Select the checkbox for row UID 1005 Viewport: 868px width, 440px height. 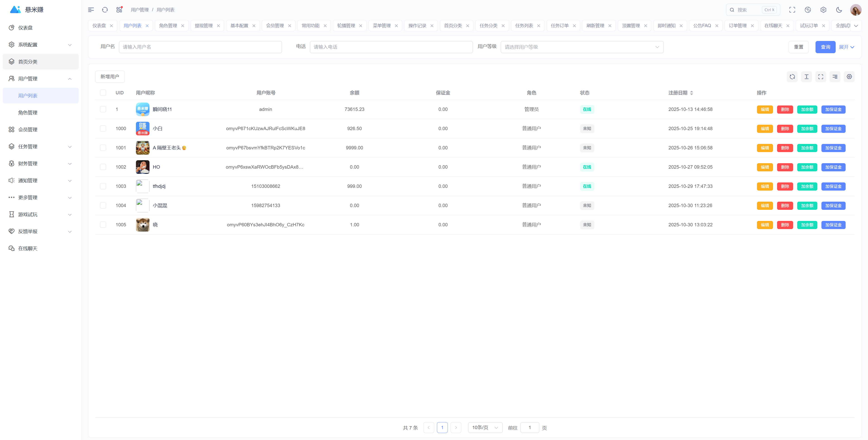point(103,225)
